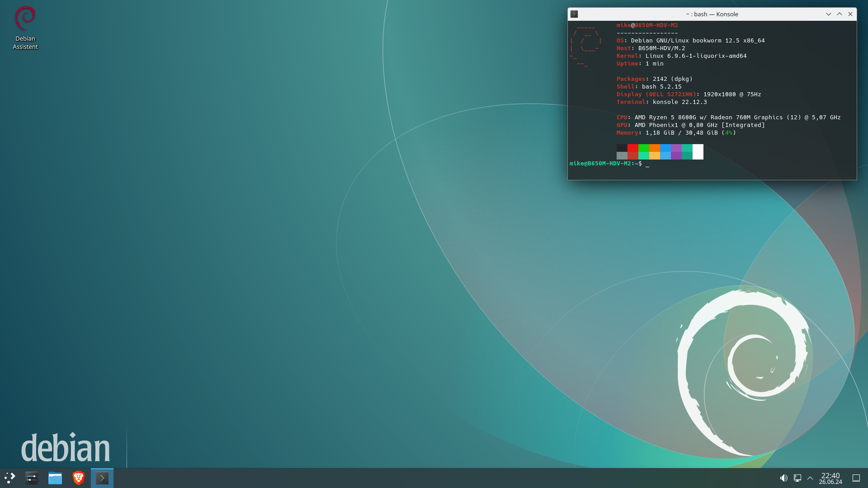Click the white swatch in the neofetch palette

[698, 152]
